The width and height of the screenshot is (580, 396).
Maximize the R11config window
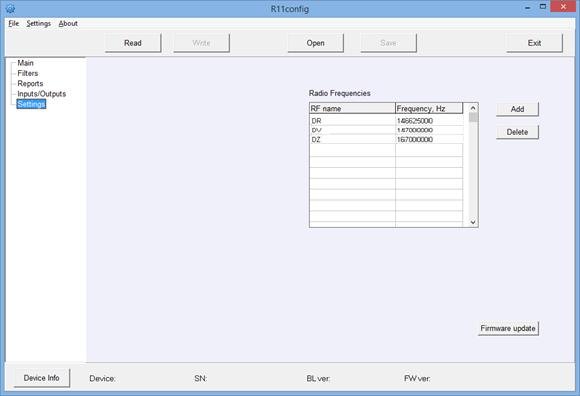point(543,7)
